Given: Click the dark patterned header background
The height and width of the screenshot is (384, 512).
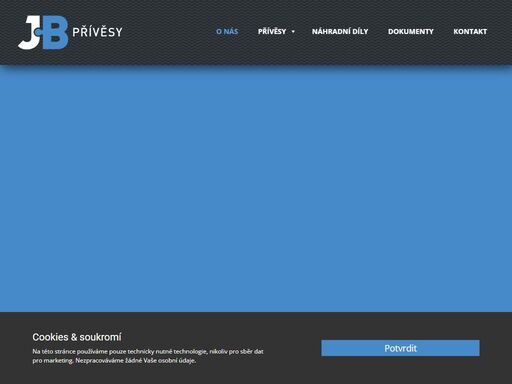Looking at the screenshot, I should (167, 53).
